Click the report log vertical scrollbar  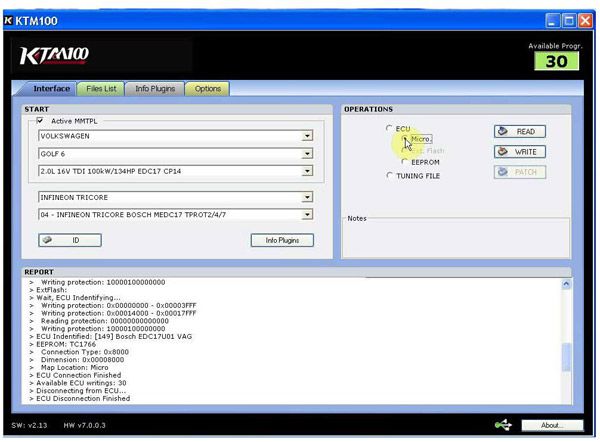[x=566, y=340]
